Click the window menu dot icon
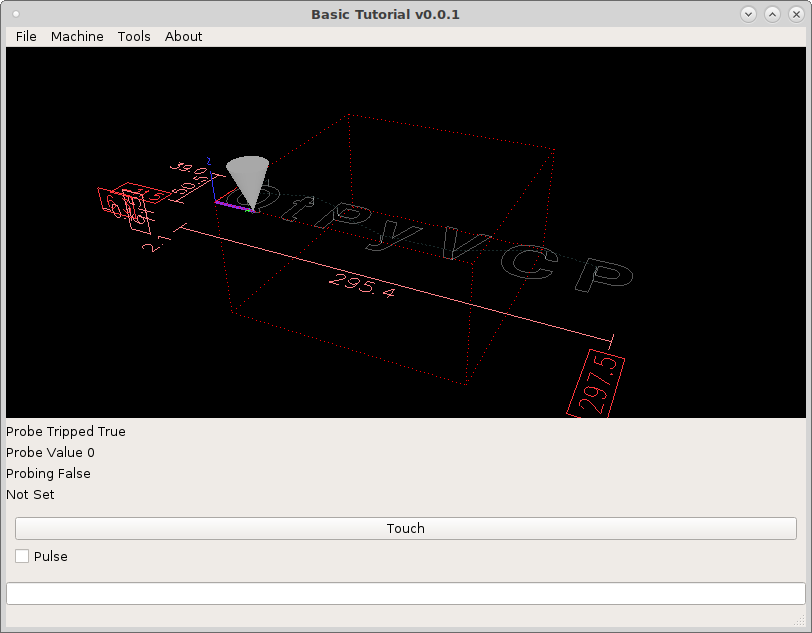812x633 pixels. [16, 15]
